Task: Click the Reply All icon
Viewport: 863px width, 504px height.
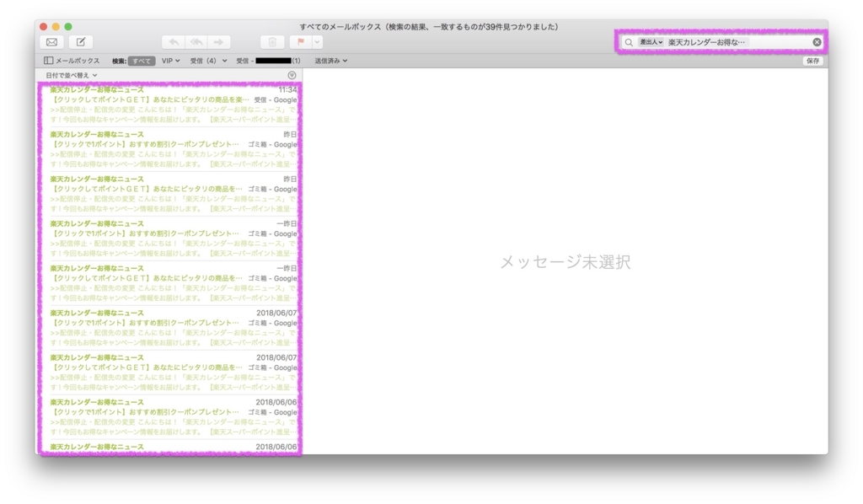Action: [x=196, y=42]
